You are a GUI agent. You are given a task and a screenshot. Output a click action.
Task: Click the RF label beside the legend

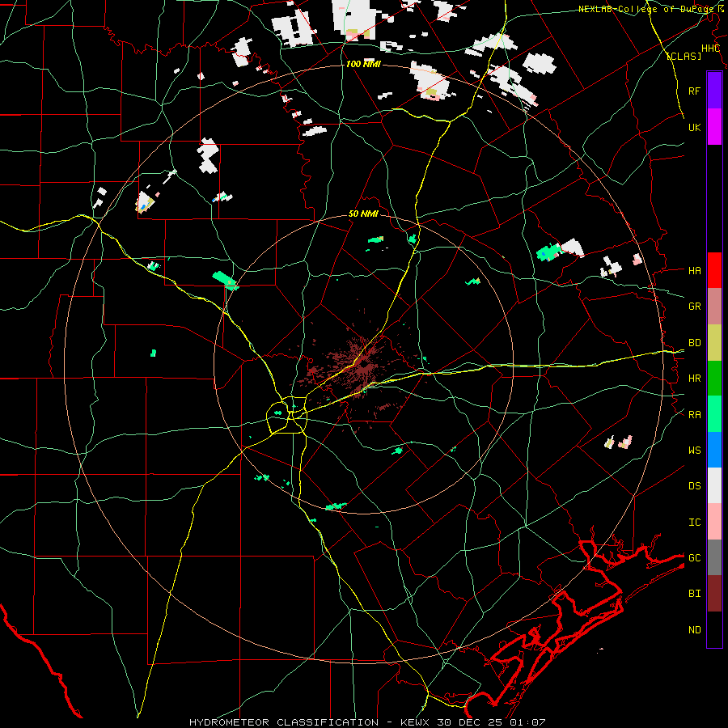pos(694,91)
